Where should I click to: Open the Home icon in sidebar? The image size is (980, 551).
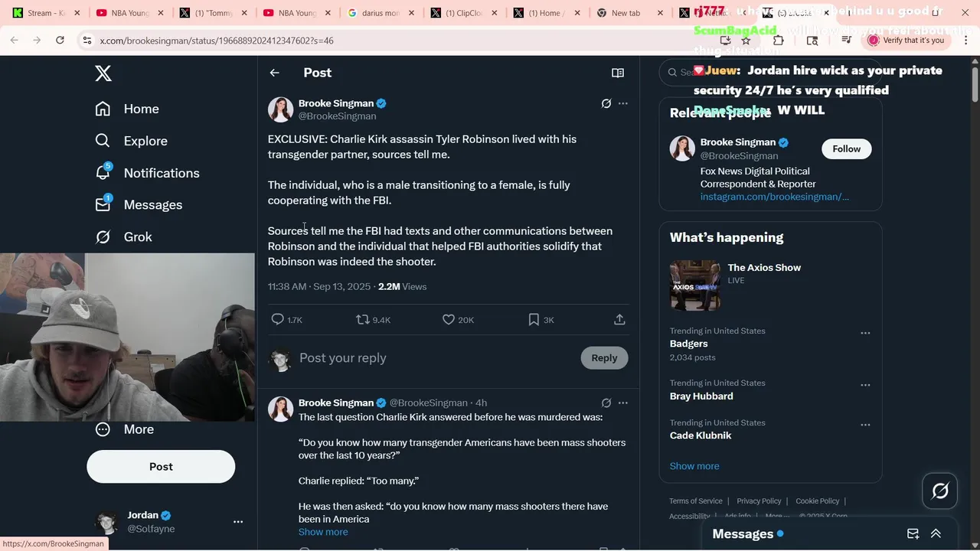(103, 109)
